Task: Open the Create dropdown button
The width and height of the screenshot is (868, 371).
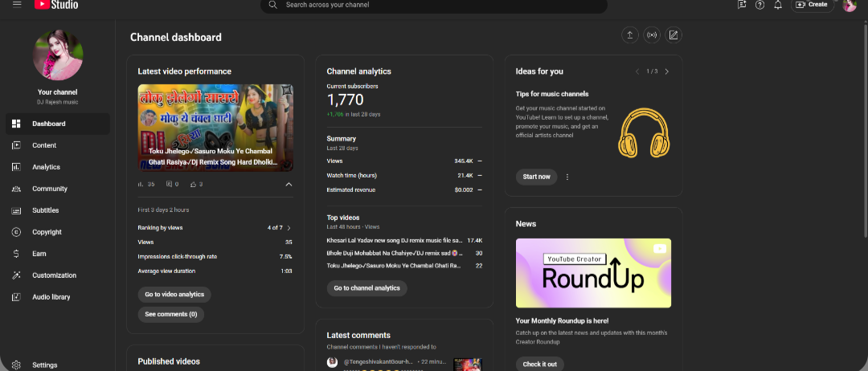Action: (x=812, y=5)
